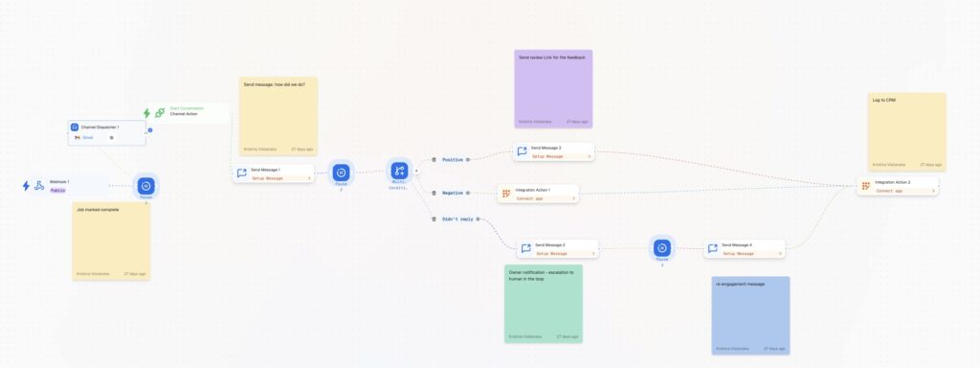Click the Multi-Condition branch node icon
The image size is (980, 368).
tap(399, 171)
